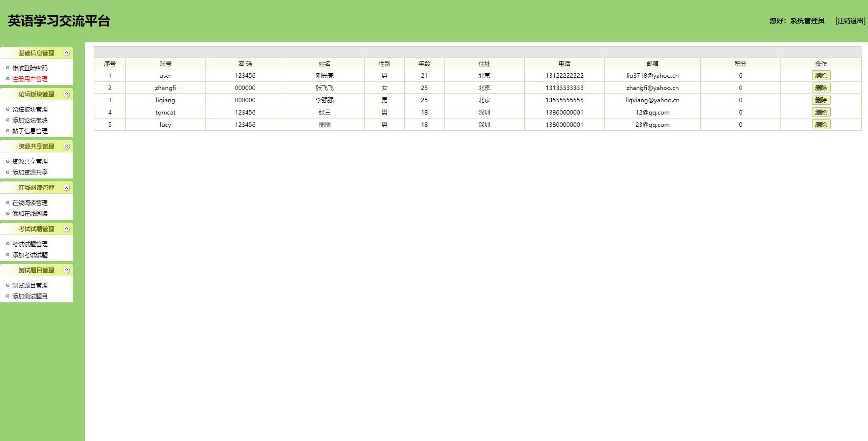This screenshot has height=441, width=868.
Task: Delete the user row with 刘光亮
Action: tap(821, 76)
